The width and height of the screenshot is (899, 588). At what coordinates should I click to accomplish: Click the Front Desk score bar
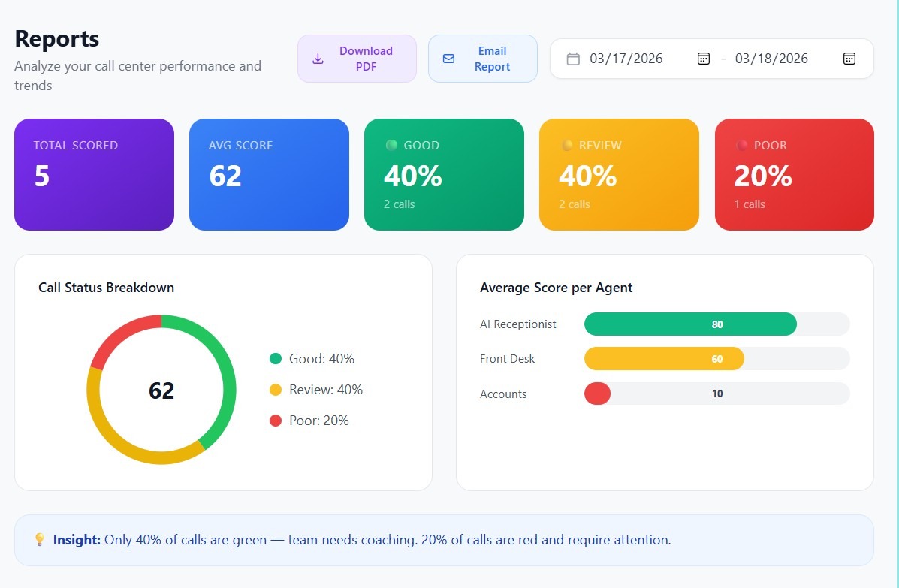[664, 359]
